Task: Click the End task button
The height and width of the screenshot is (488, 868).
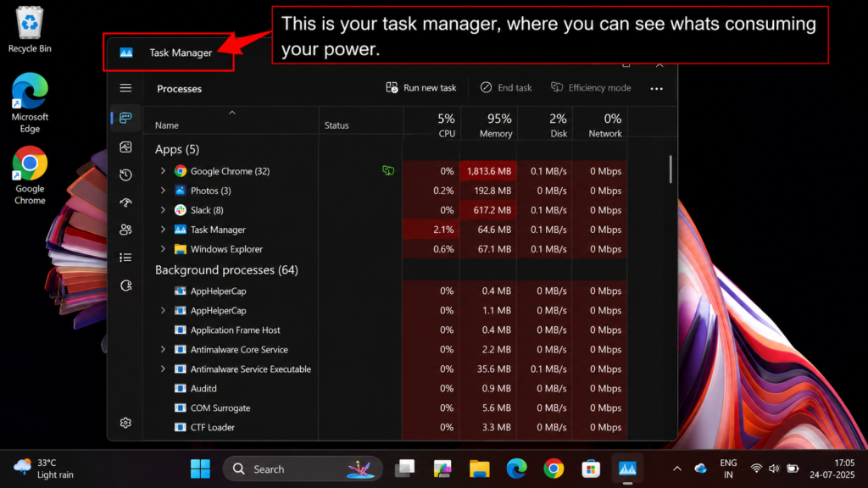Action: [x=506, y=88]
